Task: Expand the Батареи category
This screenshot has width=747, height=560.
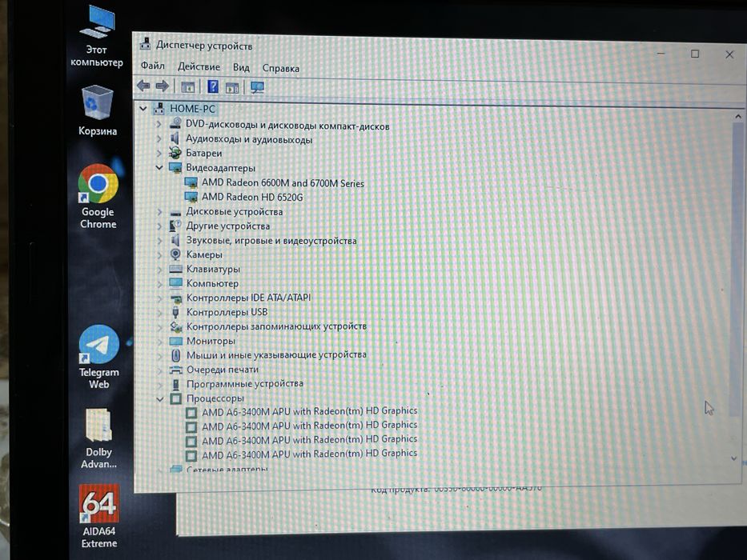Action: click(159, 153)
